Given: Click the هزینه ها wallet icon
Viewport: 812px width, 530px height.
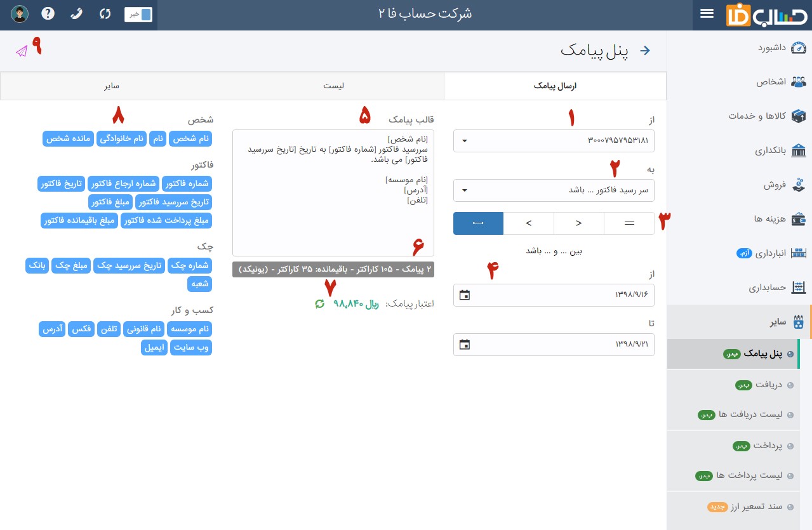Looking at the screenshot, I should (799, 219).
